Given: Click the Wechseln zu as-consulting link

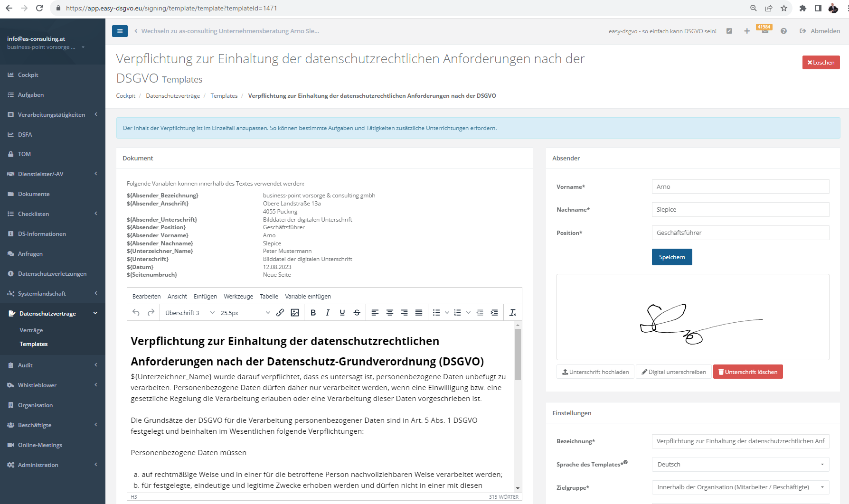Looking at the screenshot, I should (x=227, y=31).
